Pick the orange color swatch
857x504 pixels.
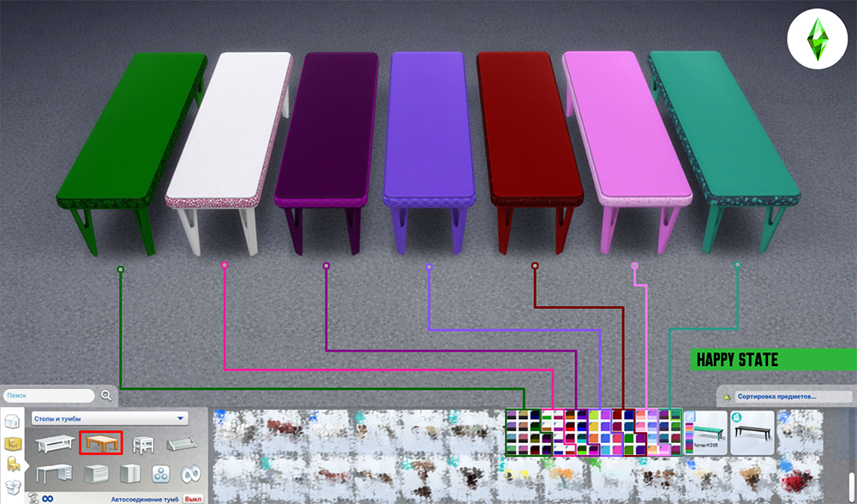[594, 438]
